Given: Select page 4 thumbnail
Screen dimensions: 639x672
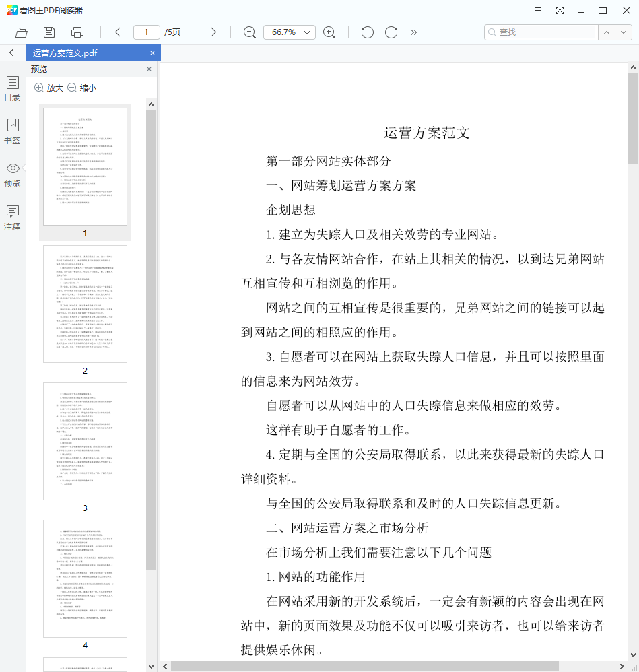Looking at the screenshot, I should tap(86, 578).
